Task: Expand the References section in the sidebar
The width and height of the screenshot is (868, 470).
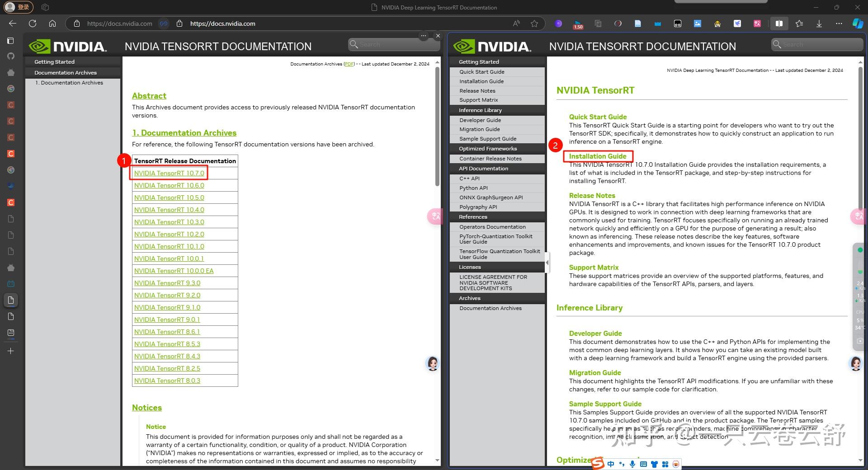Action: tap(473, 217)
